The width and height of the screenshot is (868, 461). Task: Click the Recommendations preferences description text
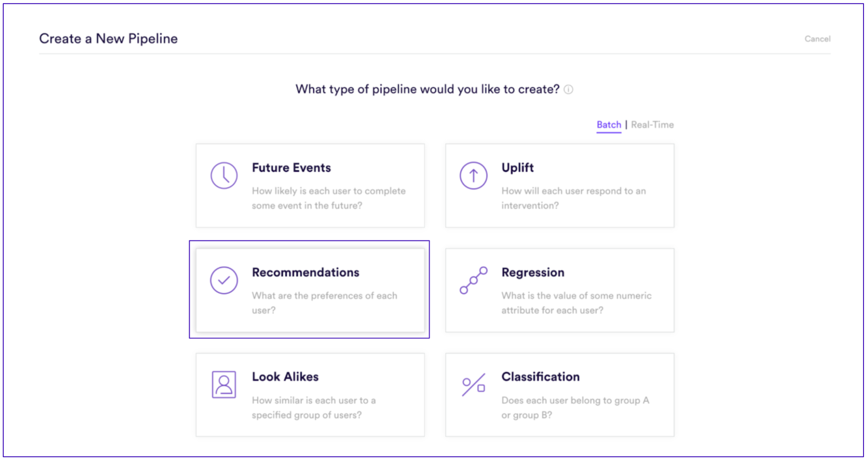(x=324, y=303)
